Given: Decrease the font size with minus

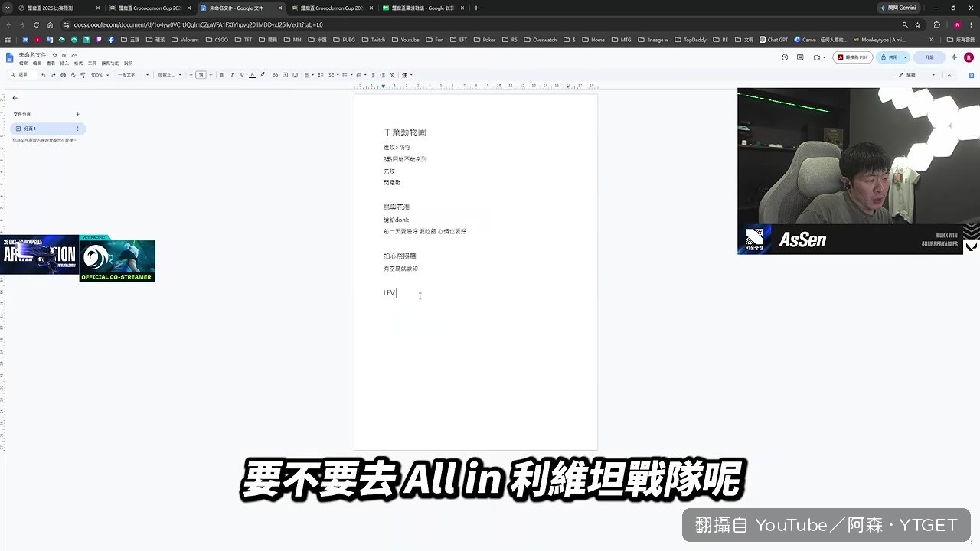Looking at the screenshot, I should (x=191, y=75).
